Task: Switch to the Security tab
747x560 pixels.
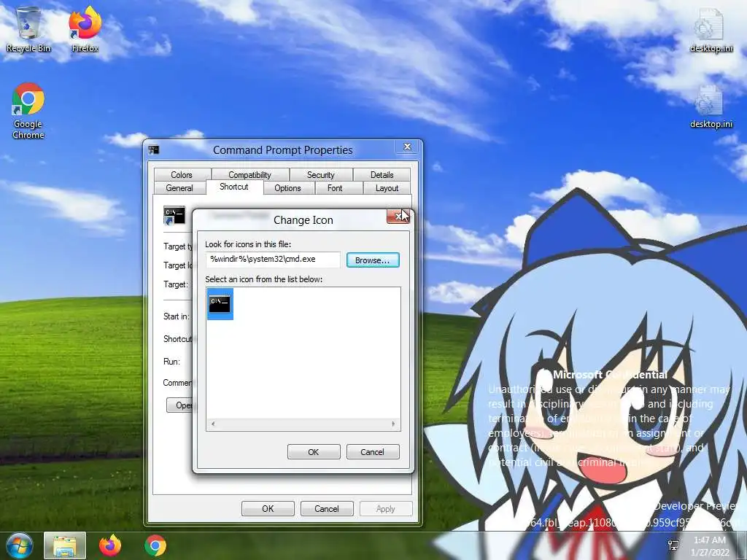Action: (x=321, y=175)
